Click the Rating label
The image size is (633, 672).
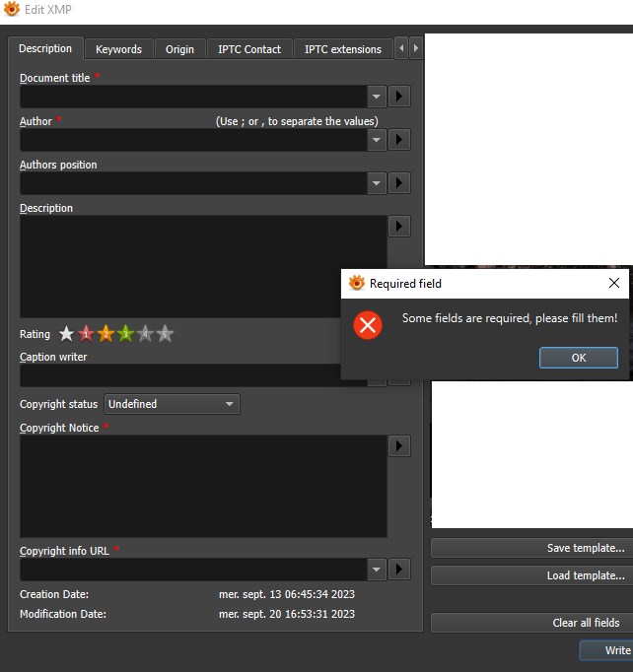[35, 334]
